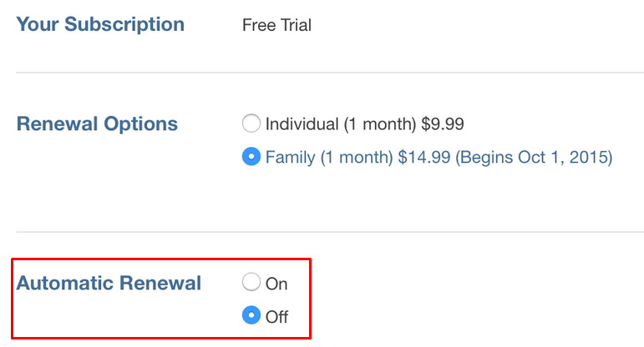644x347 pixels.
Task: Click the $14.99 price text
Action: tap(423, 158)
